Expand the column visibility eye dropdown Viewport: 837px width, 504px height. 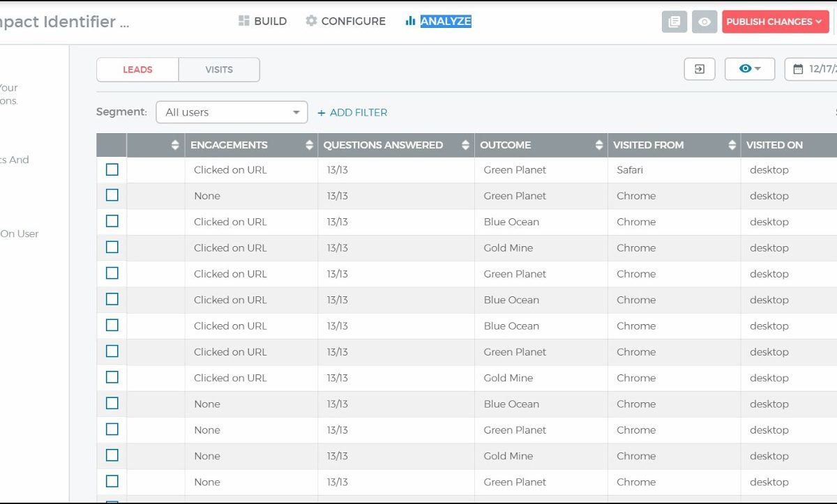749,69
